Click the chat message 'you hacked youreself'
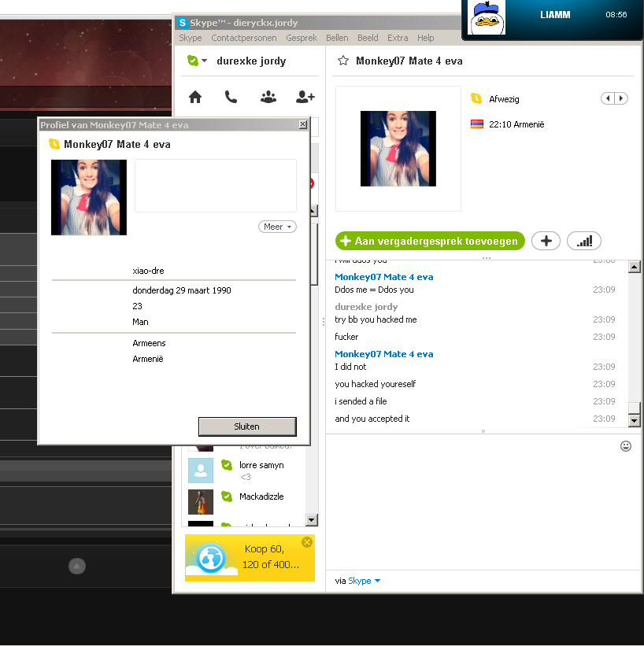Viewport: 644px width, 646px height. coord(376,384)
